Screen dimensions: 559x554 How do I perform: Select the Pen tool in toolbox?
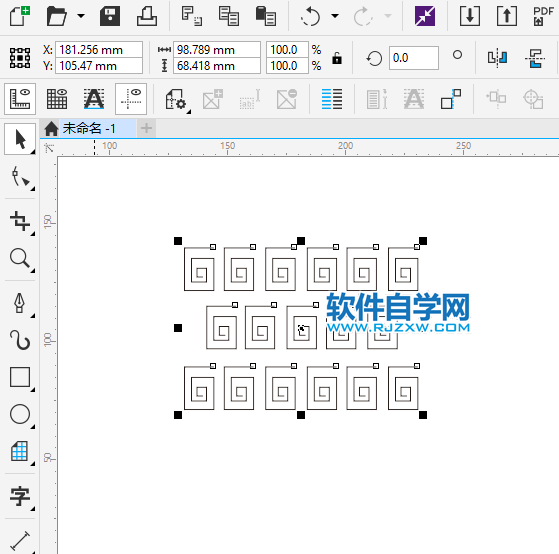[20, 303]
